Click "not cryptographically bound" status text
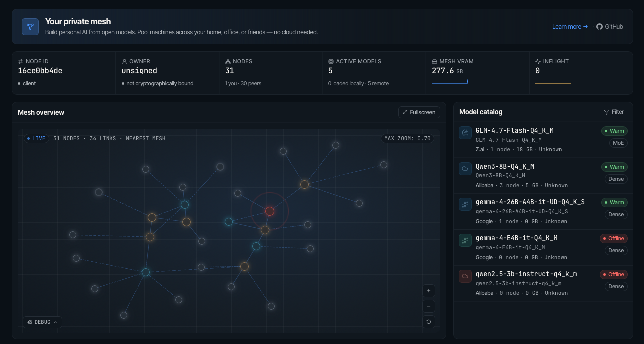 click(x=160, y=83)
